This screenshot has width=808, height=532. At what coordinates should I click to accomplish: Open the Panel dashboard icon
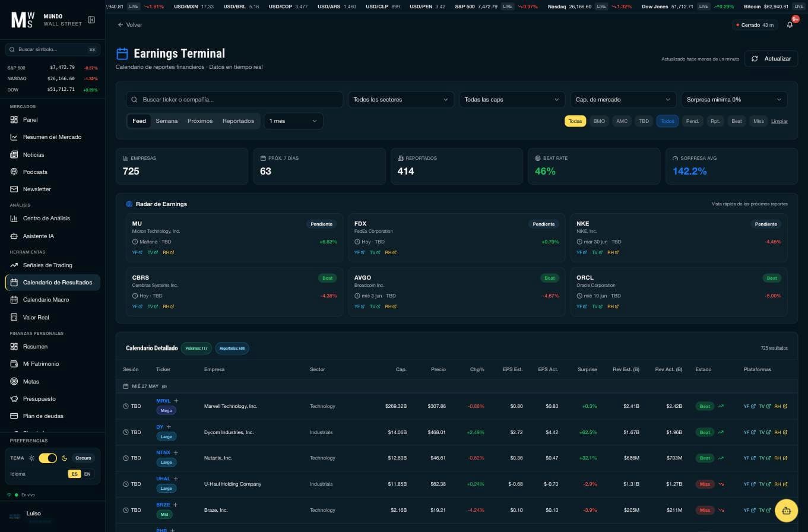pyautogui.click(x=14, y=120)
